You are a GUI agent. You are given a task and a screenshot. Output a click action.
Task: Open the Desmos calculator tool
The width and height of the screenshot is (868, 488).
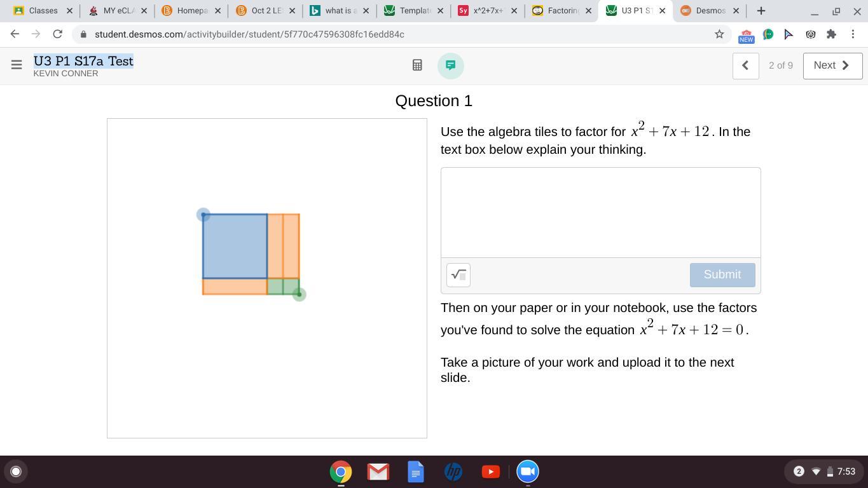(417, 65)
